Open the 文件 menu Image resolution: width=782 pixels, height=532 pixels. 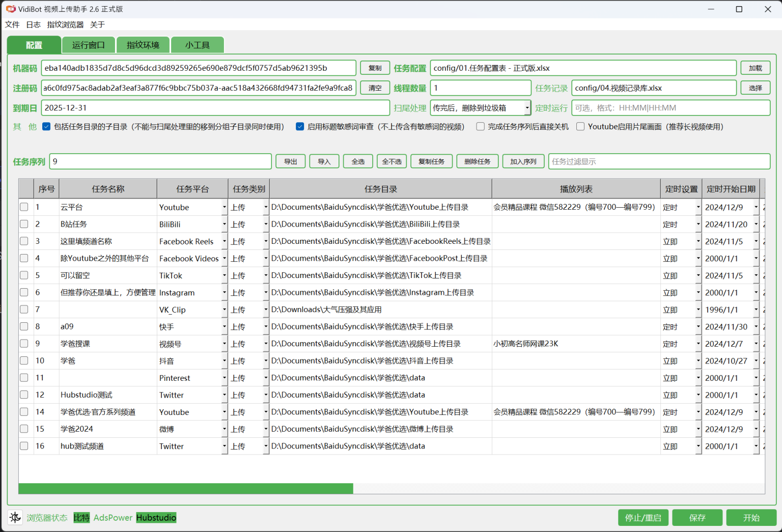point(12,24)
